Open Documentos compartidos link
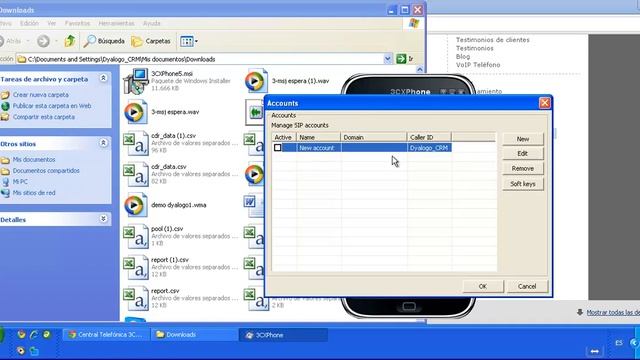This screenshot has width=640, height=360. click(x=46, y=171)
